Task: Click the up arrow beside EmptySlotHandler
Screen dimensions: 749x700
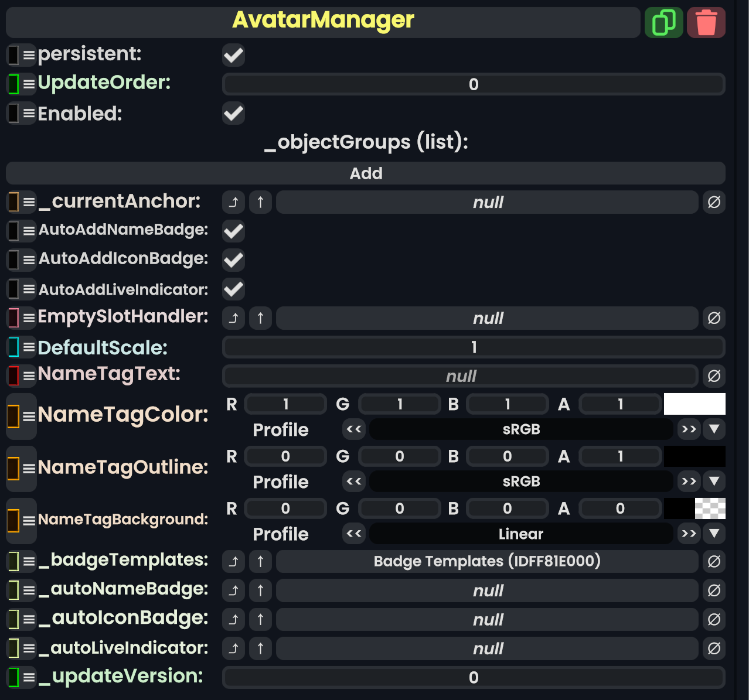Action: coord(260,318)
